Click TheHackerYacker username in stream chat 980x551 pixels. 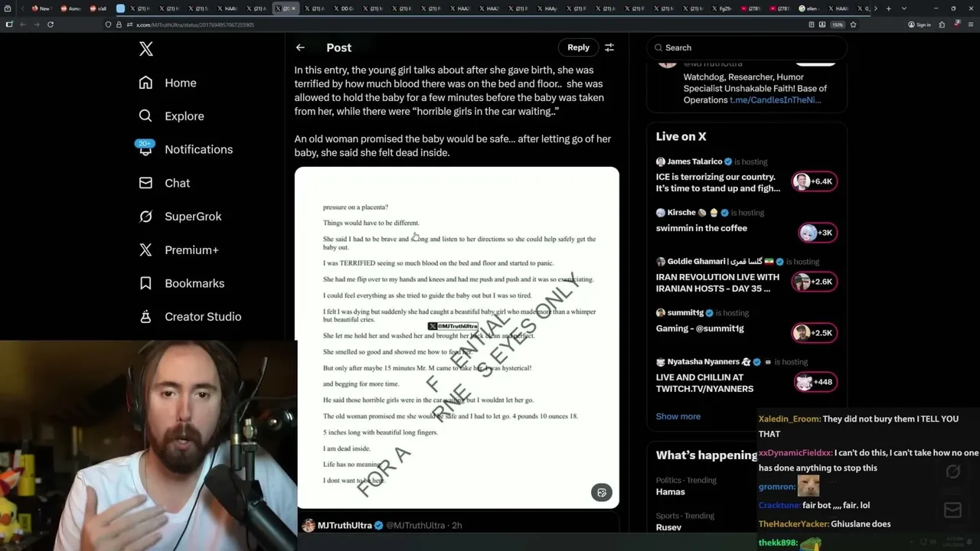[793, 524]
